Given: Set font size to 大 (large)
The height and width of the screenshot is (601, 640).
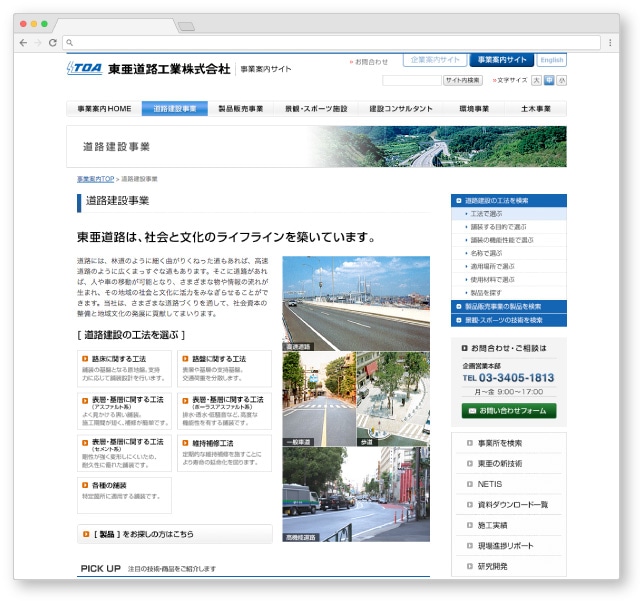Looking at the screenshot, I should click(536, 80).
